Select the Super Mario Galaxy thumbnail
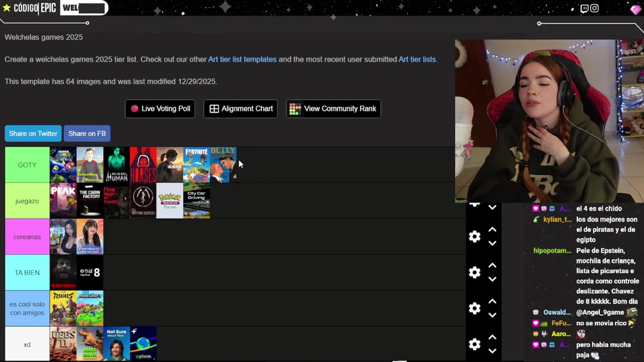The height and width of the screenshot is (362, 644). (x=63, y=165)
